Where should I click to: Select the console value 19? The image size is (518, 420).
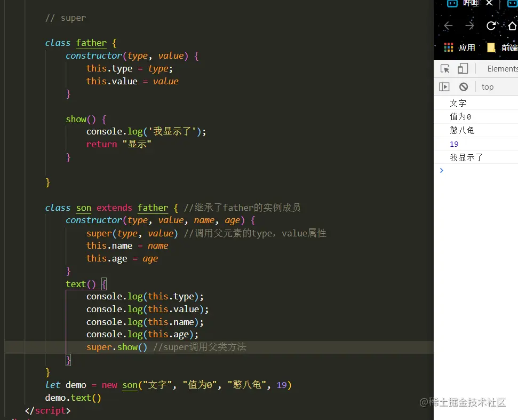tap(454, 144)
